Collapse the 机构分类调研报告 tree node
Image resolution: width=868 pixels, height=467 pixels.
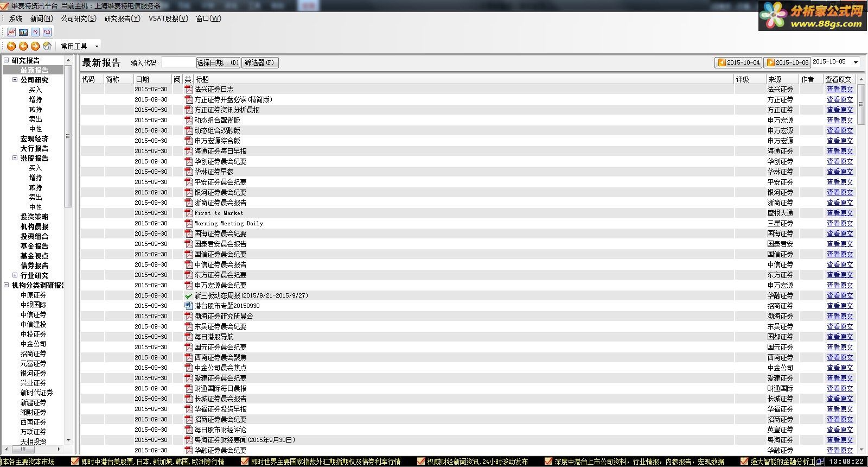[7, 285]
